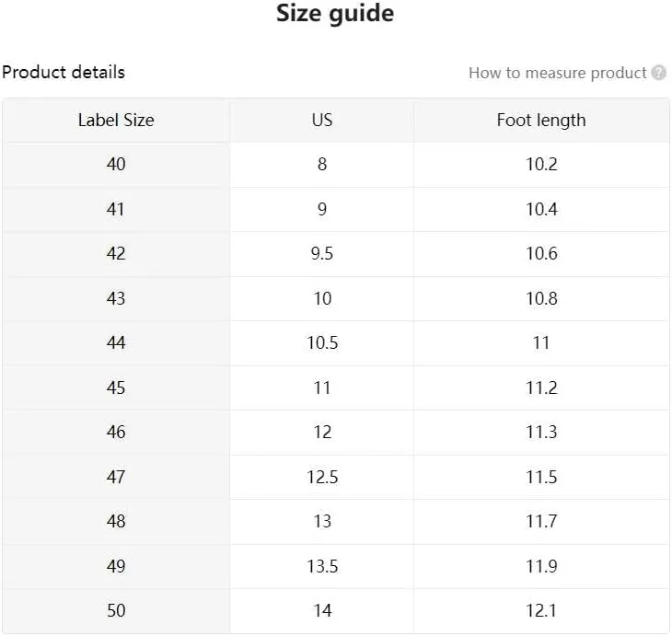Image resolution: width=672 pixels, height=636 pixels.
Task: Select the label size 40 cell
Action: 116,165
